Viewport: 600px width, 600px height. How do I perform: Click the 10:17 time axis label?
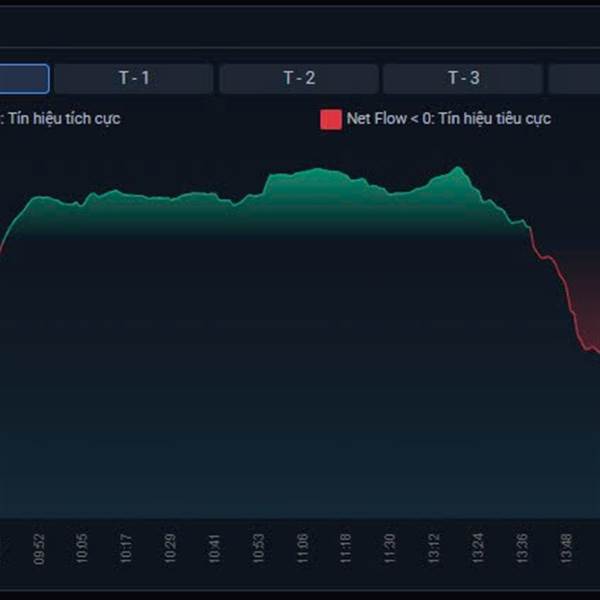pyautogui.click(x=126, y=549)
